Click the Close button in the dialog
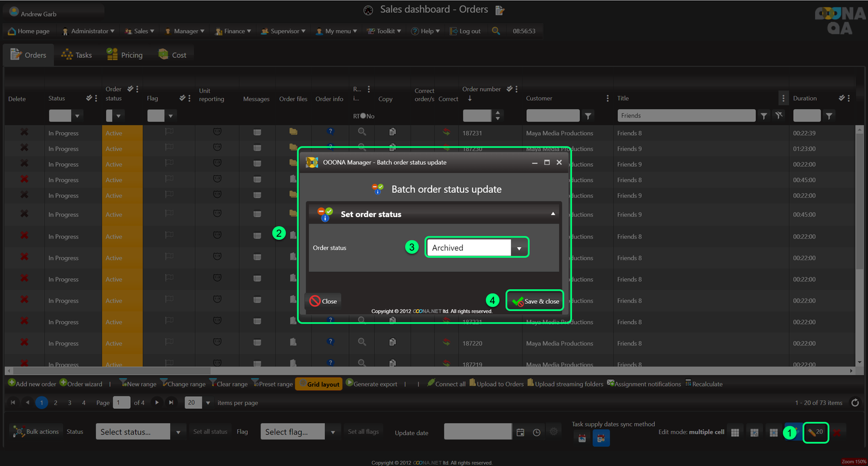868x466 pixels. point(323,301)
